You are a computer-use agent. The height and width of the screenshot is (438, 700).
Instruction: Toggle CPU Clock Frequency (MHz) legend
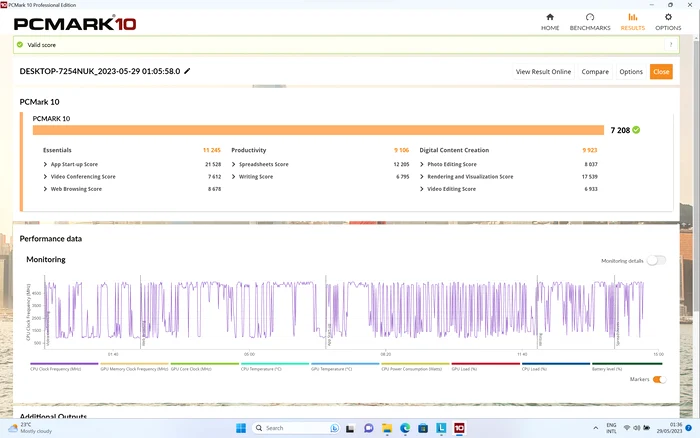tap(64, 367)
